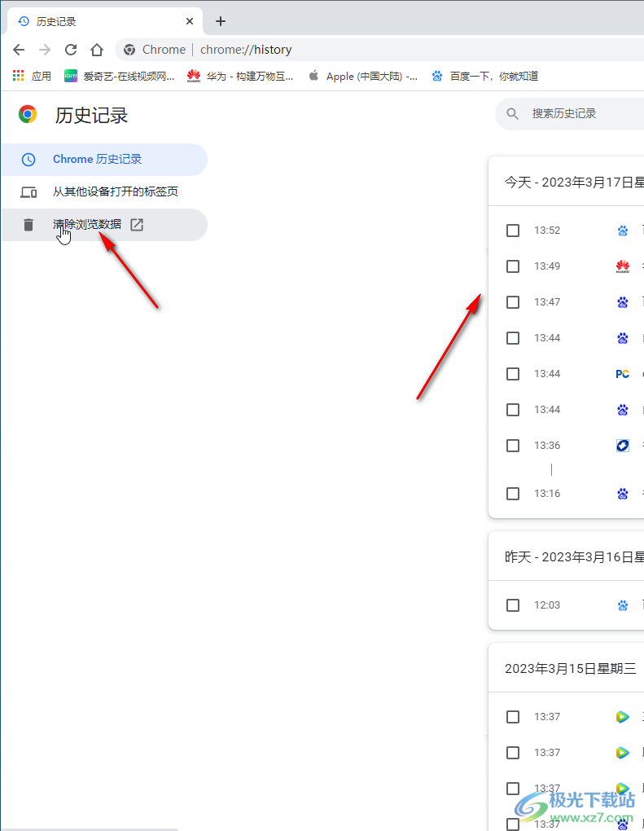Click the Baidu favicon on the 13:47 row
The height and width of the screenshot is (831, 644).
[623, 302]
